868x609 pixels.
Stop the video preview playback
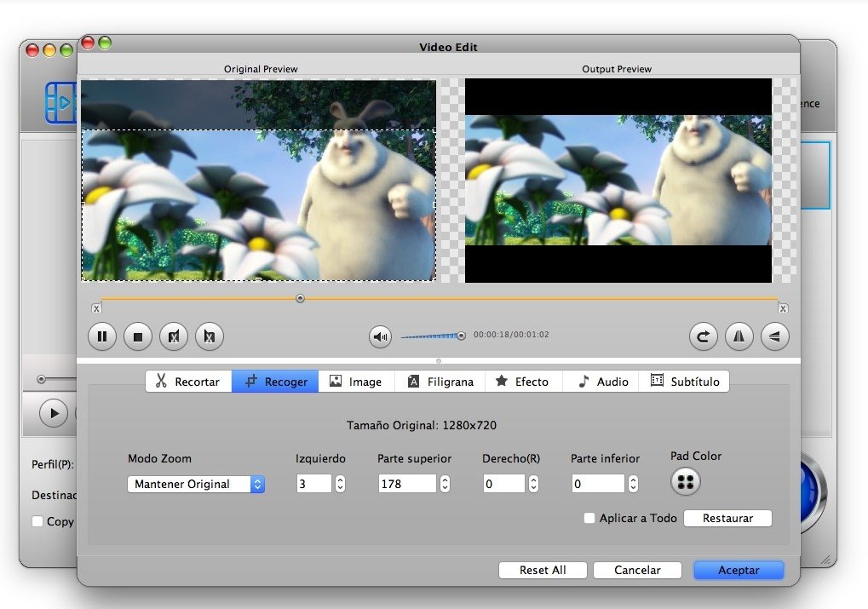(x=138, y=336)
